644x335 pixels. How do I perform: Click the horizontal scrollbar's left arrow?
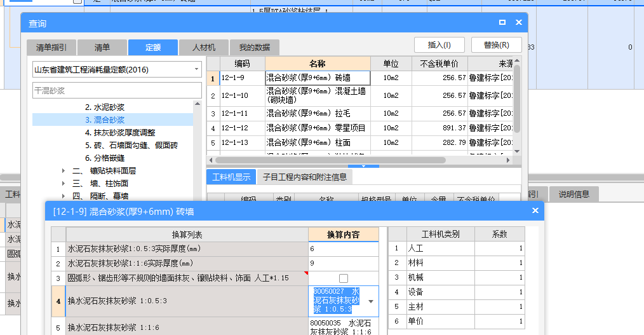click(x=211, y=160)
